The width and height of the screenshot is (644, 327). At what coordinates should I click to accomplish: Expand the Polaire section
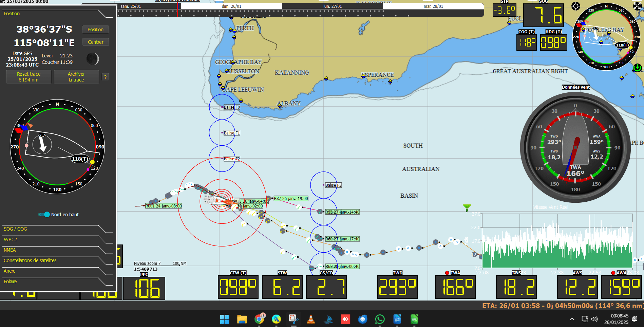(58, 281)
